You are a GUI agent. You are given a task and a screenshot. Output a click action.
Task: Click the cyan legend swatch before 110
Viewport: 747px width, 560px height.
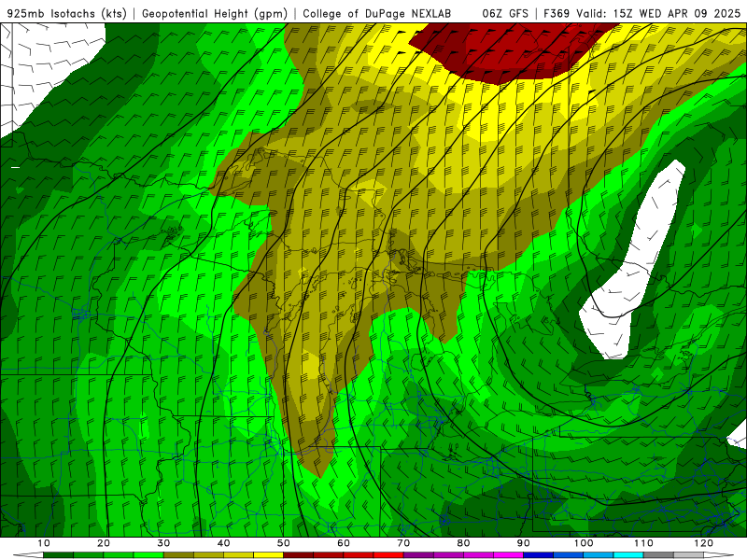click(628, 555)
